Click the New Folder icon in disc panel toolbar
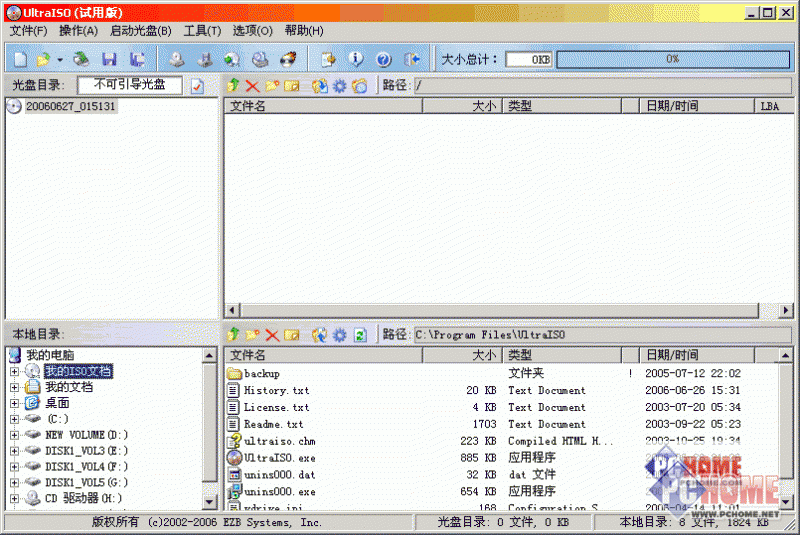The height and width of the screenshot is (535, 800). [x=272, y=85]
